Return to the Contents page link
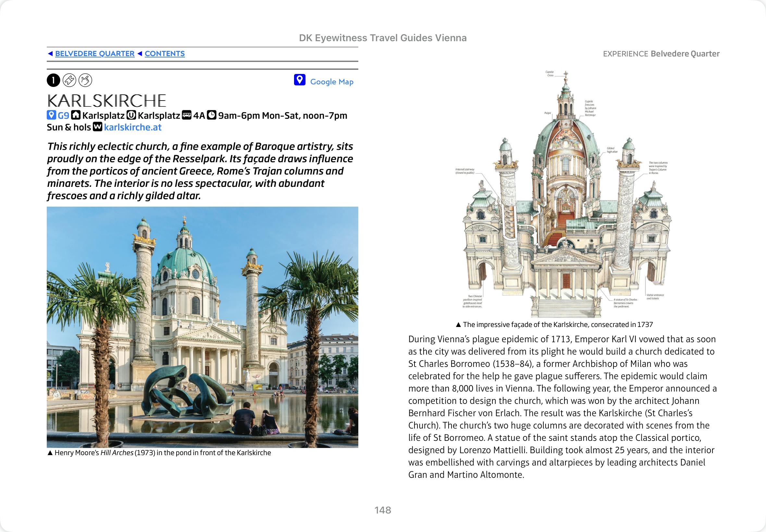 tap(165, 54)
